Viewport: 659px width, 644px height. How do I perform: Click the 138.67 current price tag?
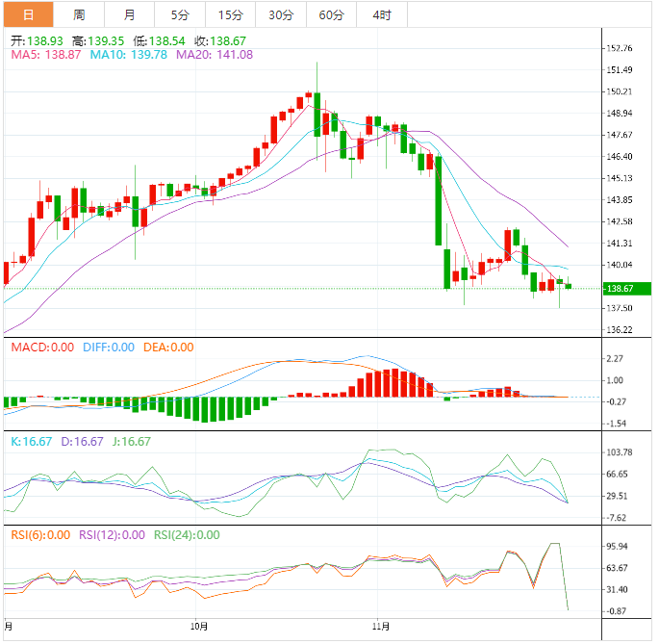pos(620,288)
